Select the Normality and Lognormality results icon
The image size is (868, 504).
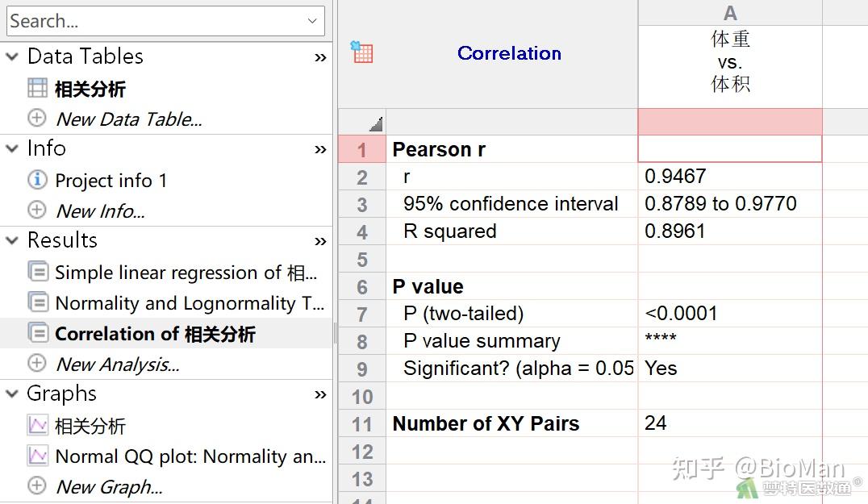point(37,303)
